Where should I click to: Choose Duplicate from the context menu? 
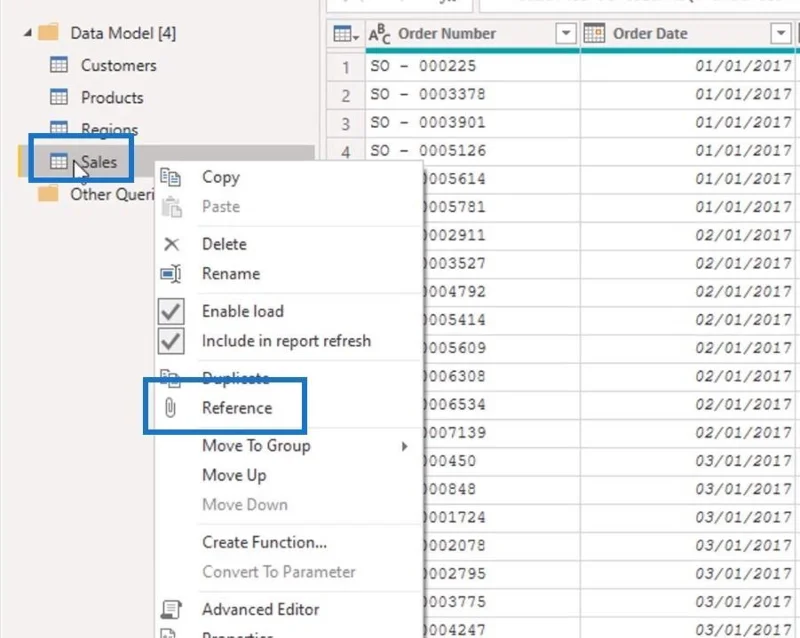tap(236, 378)
